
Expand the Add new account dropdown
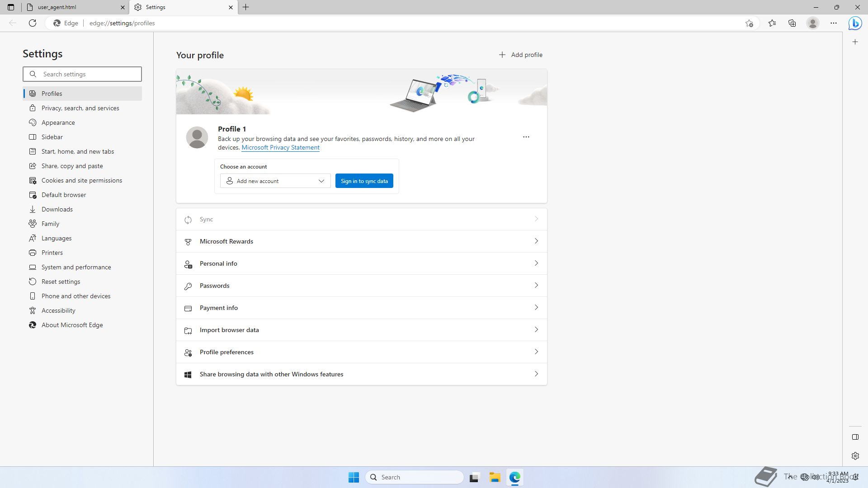click(x=275, y=181)
